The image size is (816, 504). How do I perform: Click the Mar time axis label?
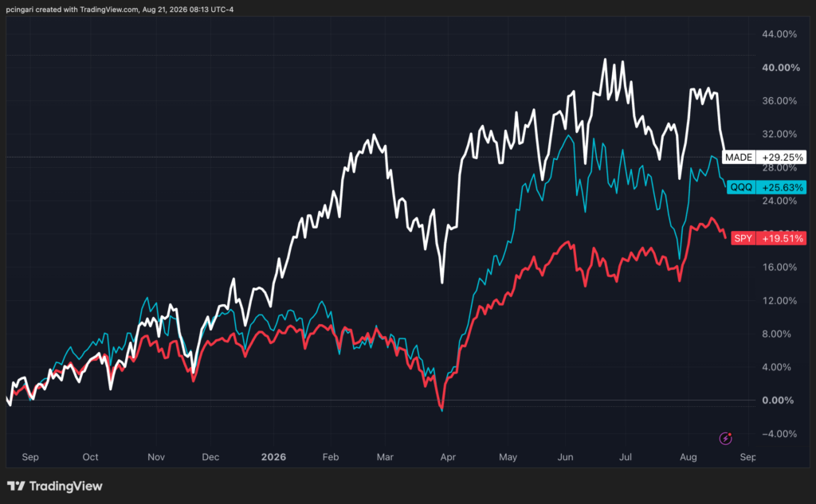[385, 457]
